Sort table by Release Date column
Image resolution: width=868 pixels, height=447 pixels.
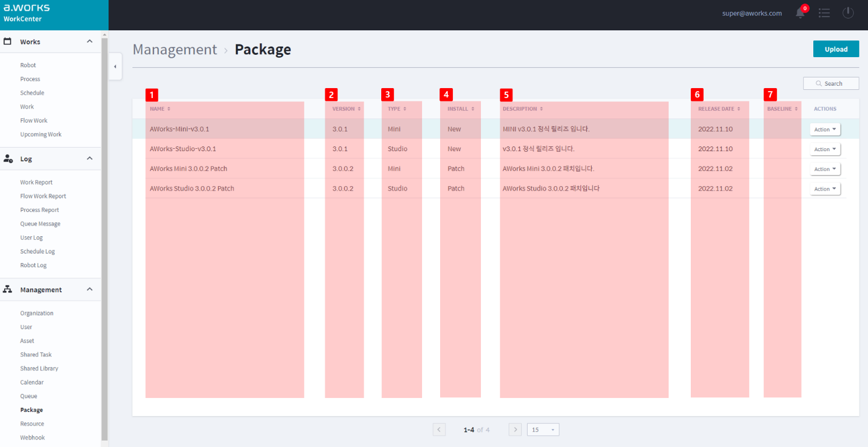pyautogui.click(x=719, y=109)
